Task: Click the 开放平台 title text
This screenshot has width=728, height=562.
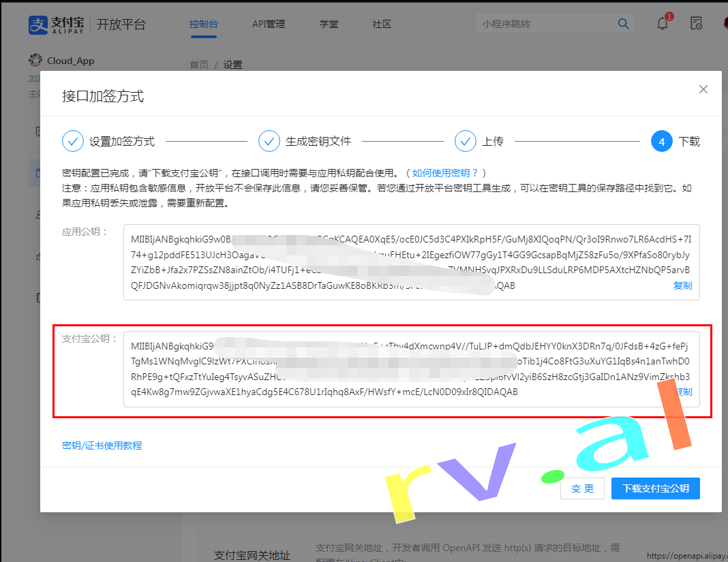Action: click(121, 25)
